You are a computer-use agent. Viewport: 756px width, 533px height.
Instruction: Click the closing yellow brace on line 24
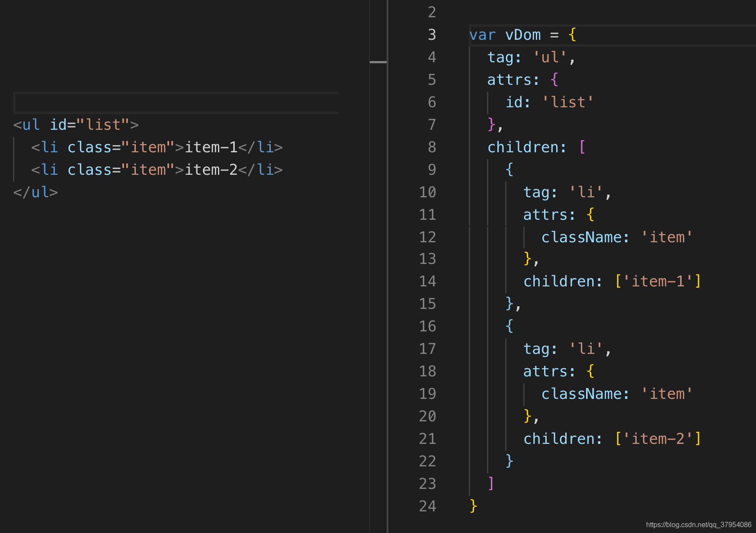(x=474, y=506)
